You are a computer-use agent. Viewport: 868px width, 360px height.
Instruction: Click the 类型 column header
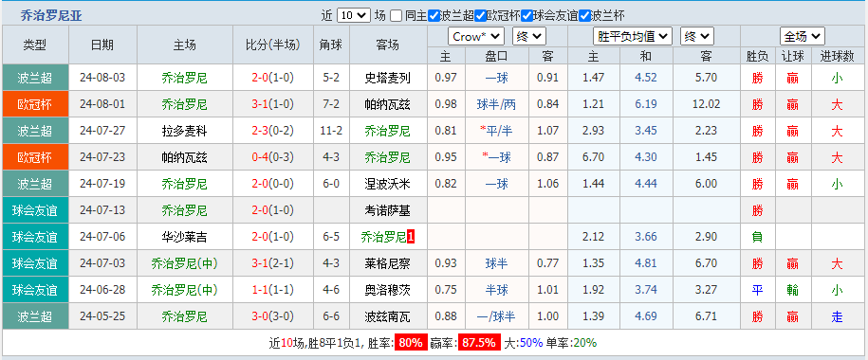click(35, 45)
